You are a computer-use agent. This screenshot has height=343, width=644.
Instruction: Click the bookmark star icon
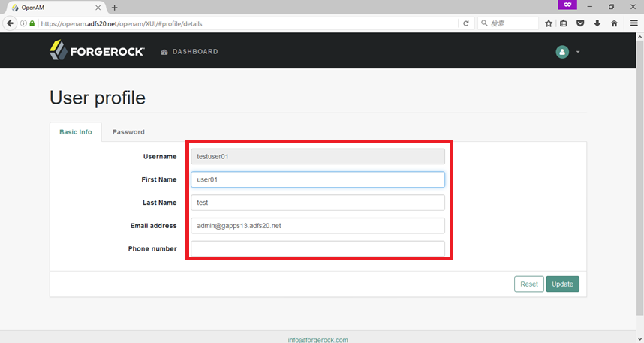pyautogui.click(x=549, y=23)
